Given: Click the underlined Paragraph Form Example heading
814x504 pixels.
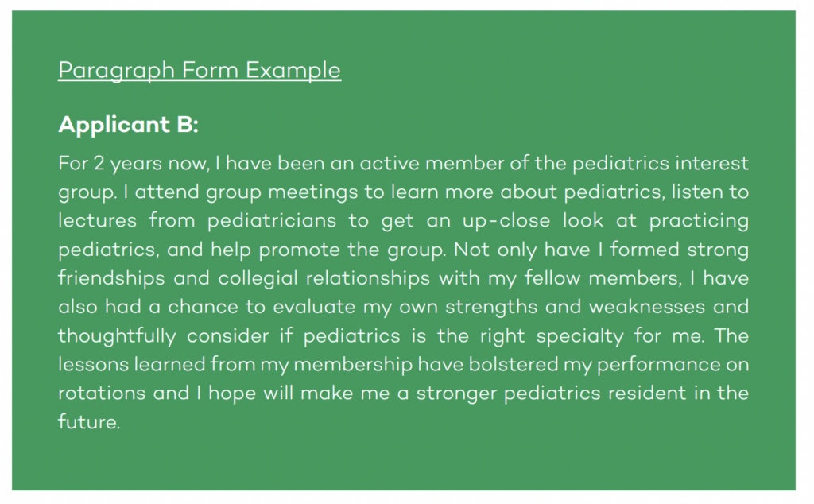Looking at the screenshot, I should click(x=200, y=70).
